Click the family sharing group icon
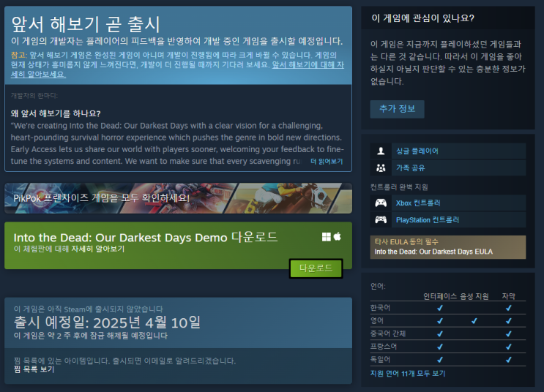Image resolution: width=544 pixels, height=392 pixels. [381, 168]
